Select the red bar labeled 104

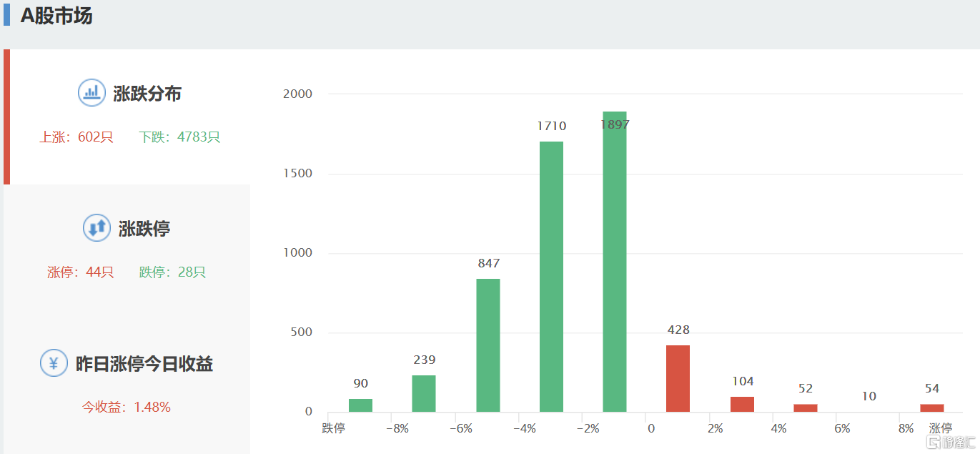(x=742, y=405)
